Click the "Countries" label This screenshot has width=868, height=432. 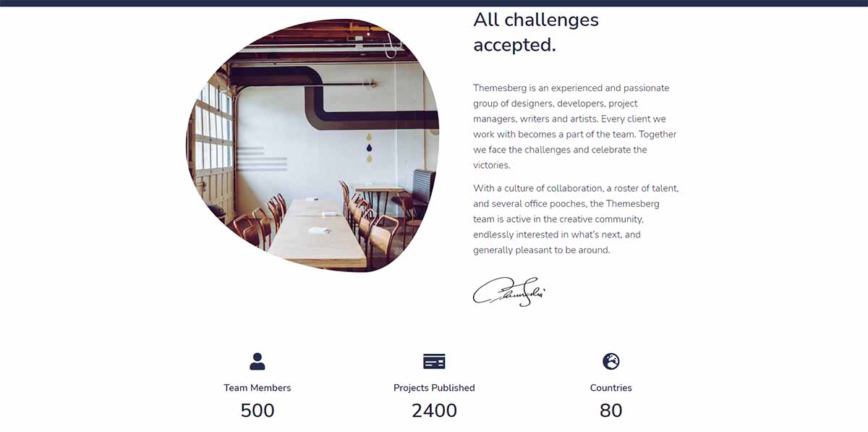point(611,388)
